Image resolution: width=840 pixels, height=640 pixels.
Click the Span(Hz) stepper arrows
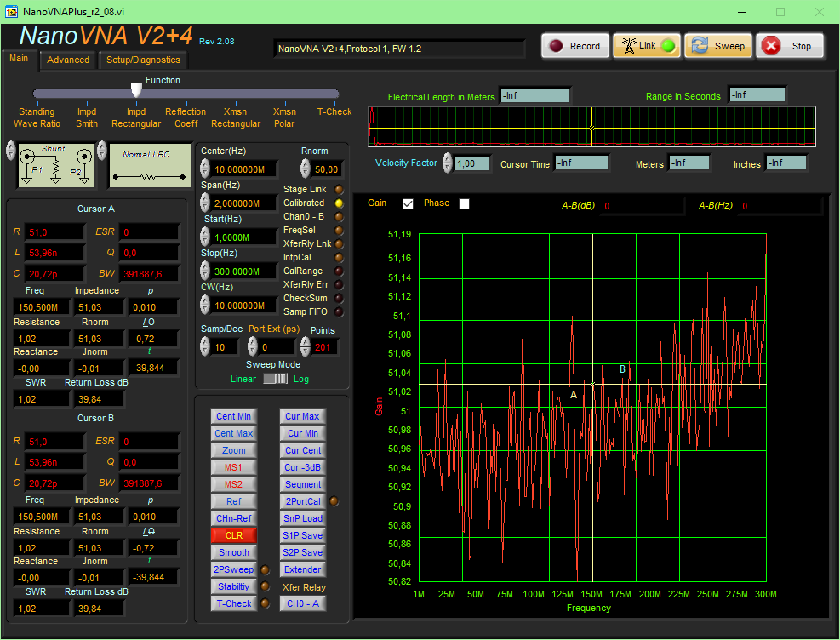[204, 203]
